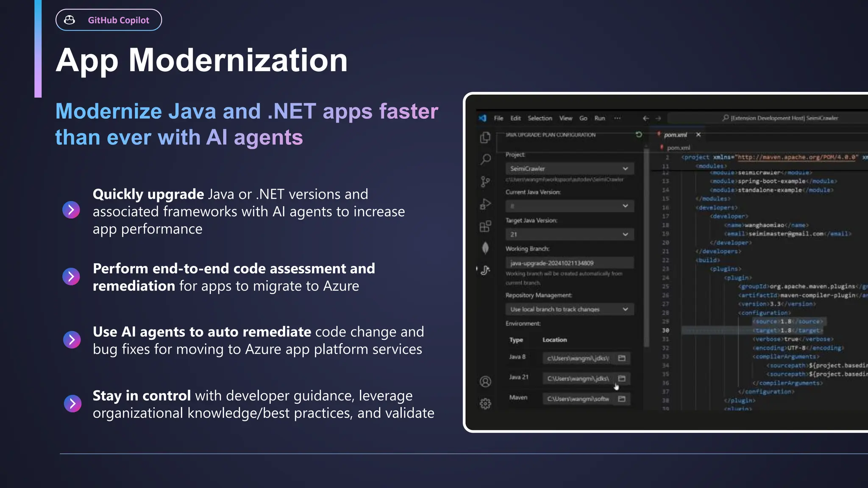The width and height of the screenshot is (868, 488).
Task: Click the verbose true line
Action: (x=793, y=339)
